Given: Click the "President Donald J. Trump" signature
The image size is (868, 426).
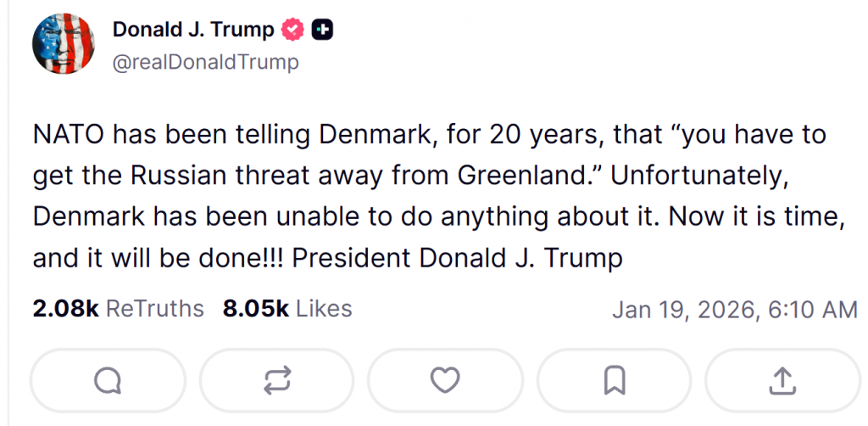Looking at the screenshot, I should click(457, 257).
